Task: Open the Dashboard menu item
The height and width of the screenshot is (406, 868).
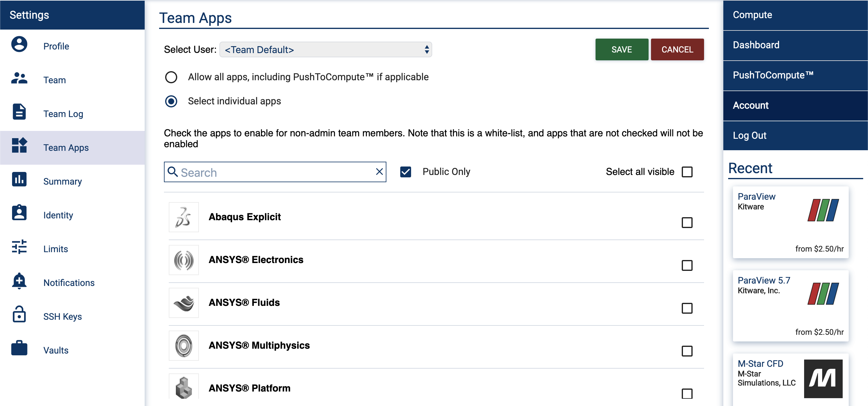Action: pyautogui.click(x=795, y=45)
